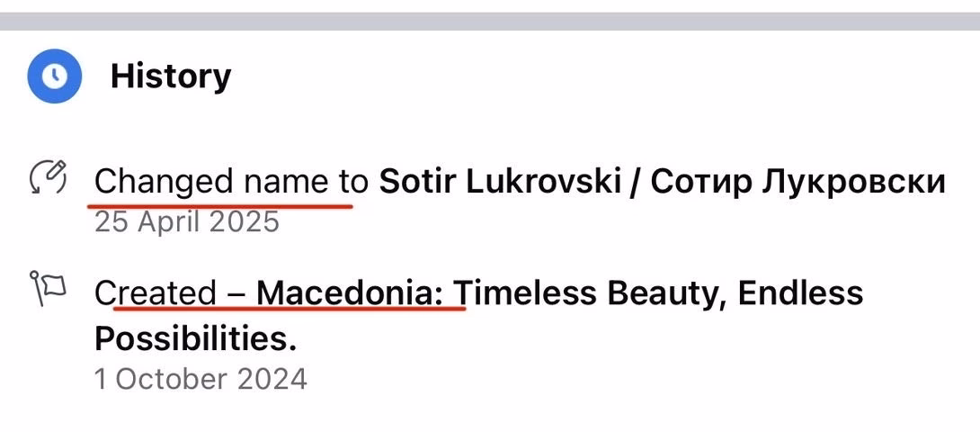Click the 1 October 2024 date
This screenshot has width=980, height=432.
[x=200, y=378]
